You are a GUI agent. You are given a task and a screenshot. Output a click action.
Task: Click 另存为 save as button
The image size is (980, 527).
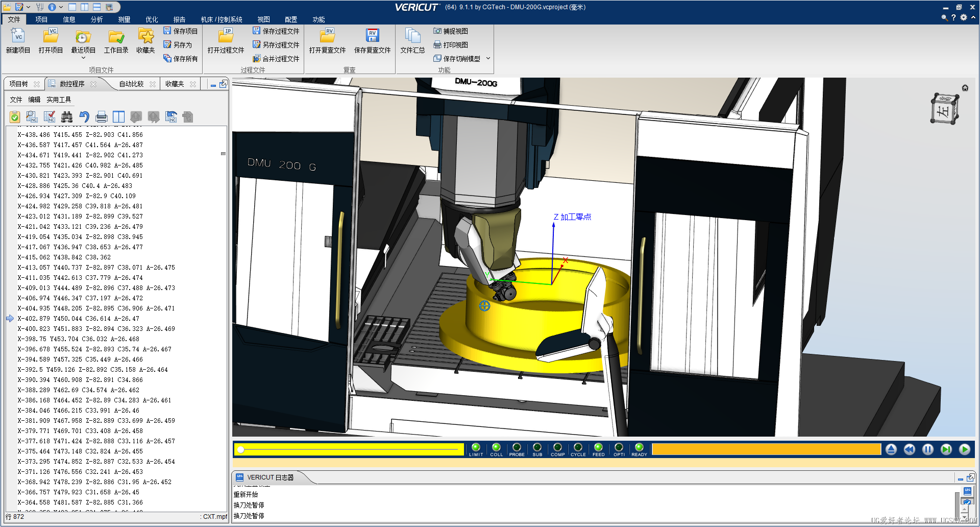click(x=178, y=45)
